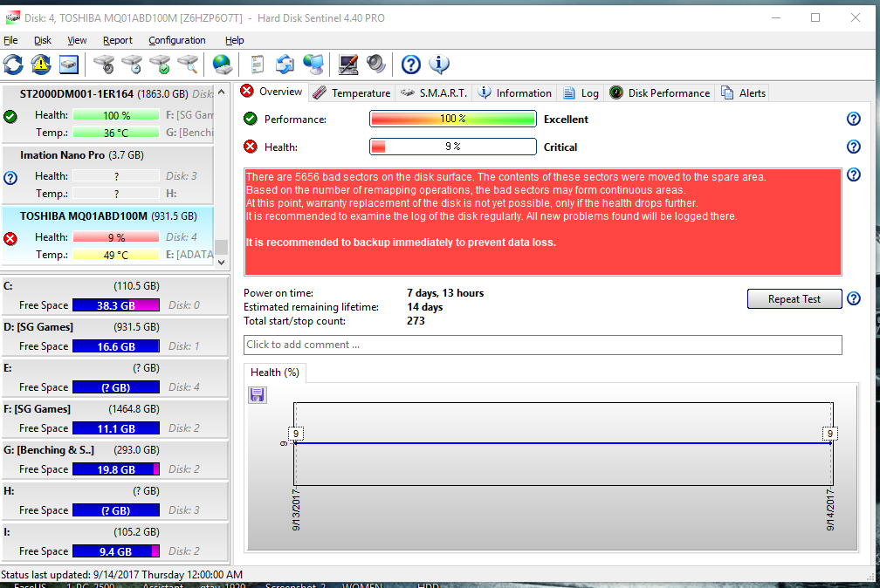This screenshot has width=880, height=588.
Task: Click the disk with clock self-test icon
Action: 133,65
